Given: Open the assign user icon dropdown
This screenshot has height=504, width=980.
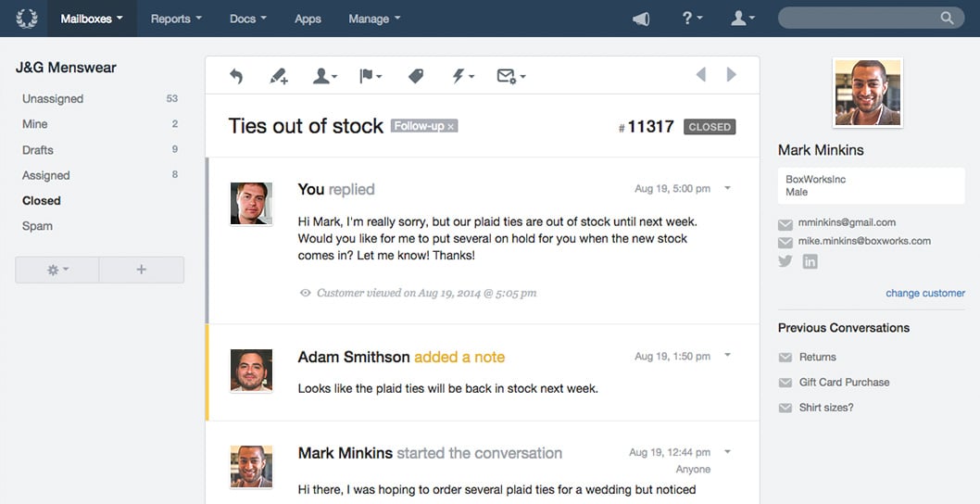Looking at the screenshot, I should (x=324, y=76).
